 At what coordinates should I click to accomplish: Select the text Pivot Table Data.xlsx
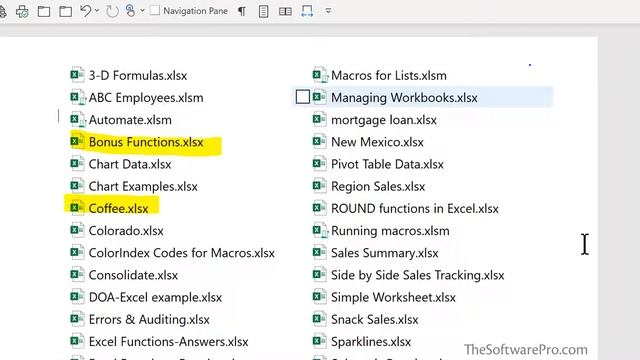pyautogui.click(x=387, y=164)
